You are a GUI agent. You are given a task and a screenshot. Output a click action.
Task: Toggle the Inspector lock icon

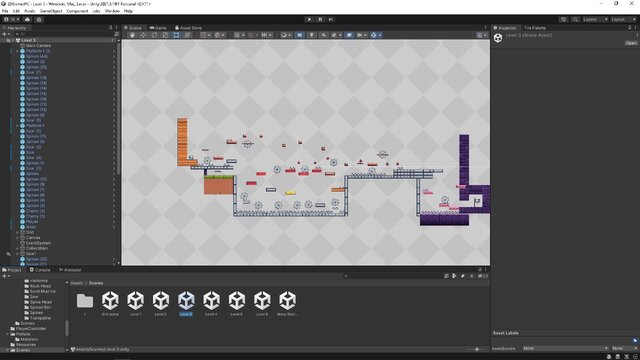pyautogui.click(x=629, y=28)
